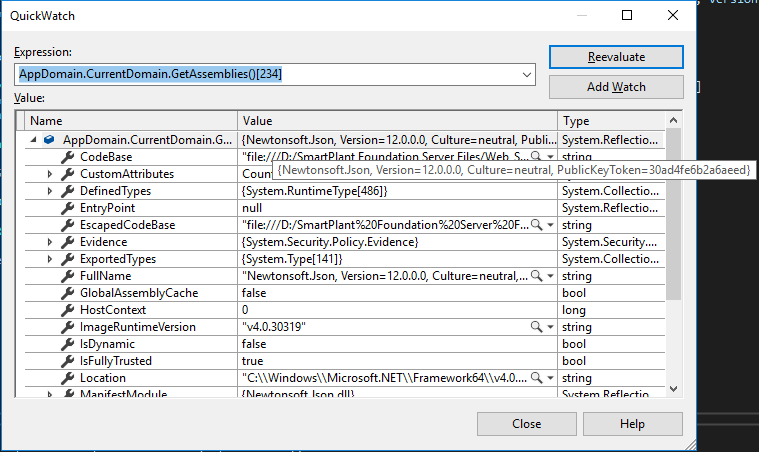Click the Help button
Viewport: 759px width, 452px height.
631,423
